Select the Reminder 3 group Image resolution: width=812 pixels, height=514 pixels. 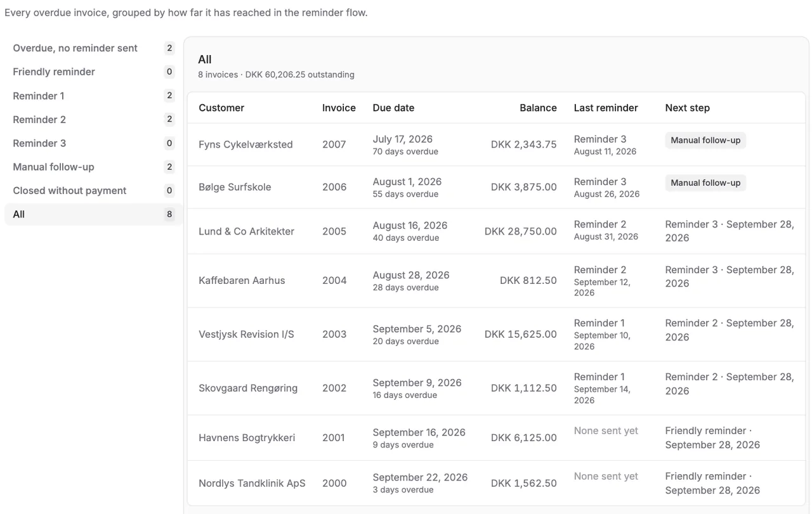(x=93, y=143)
